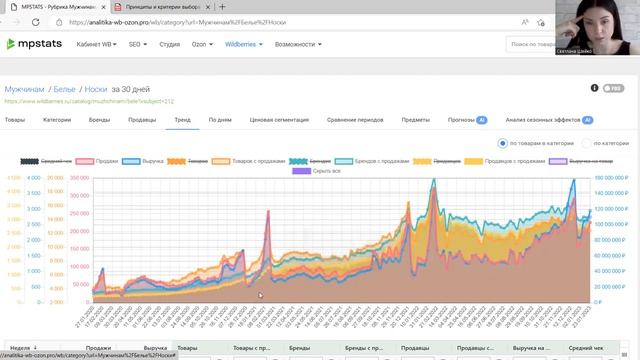
Task: Open the wildberries.ru catalog link under the breadcrumb
Action: pyautogui.click(x=89, y=101)
